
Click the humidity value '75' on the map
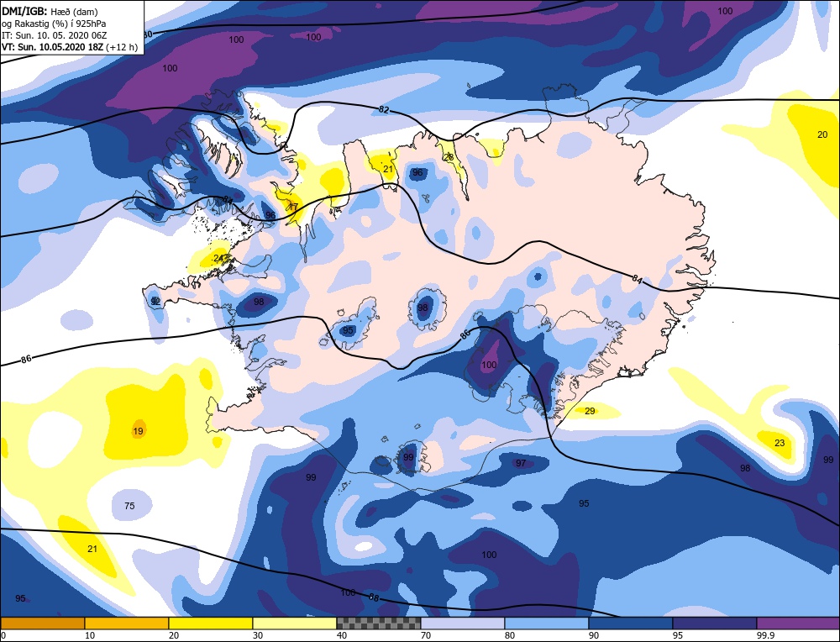(x=129, y=506)
